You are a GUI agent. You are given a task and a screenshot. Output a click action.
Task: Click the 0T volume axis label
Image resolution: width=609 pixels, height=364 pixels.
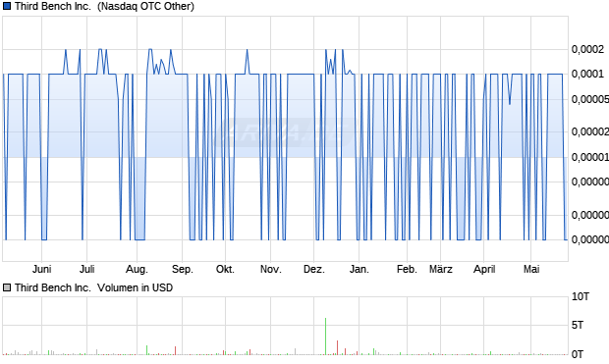point(578,354)
